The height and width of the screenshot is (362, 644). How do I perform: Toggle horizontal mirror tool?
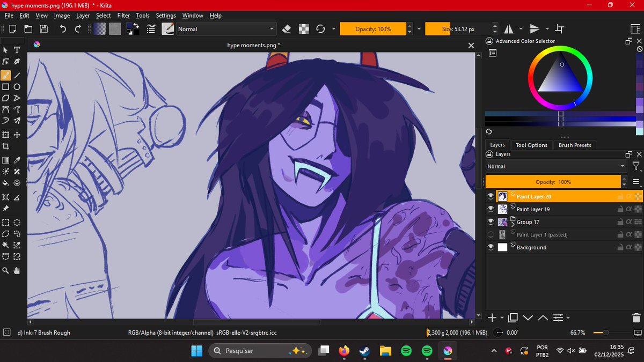509,29
